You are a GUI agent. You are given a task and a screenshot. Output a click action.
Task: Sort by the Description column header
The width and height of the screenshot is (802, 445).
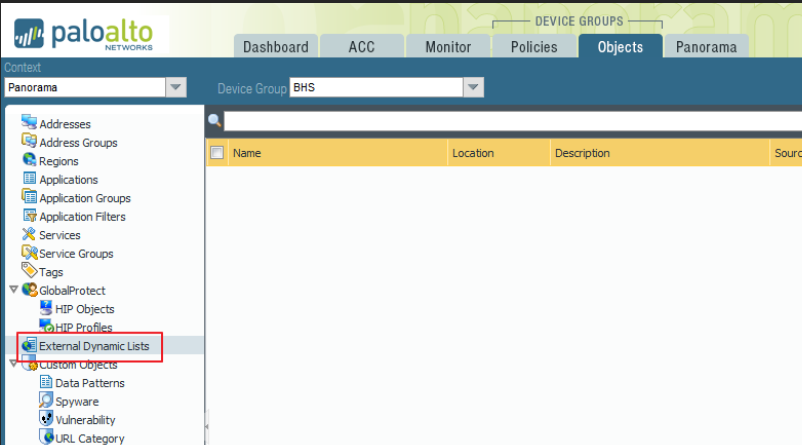pyautogui.click(x=660, y=153)
